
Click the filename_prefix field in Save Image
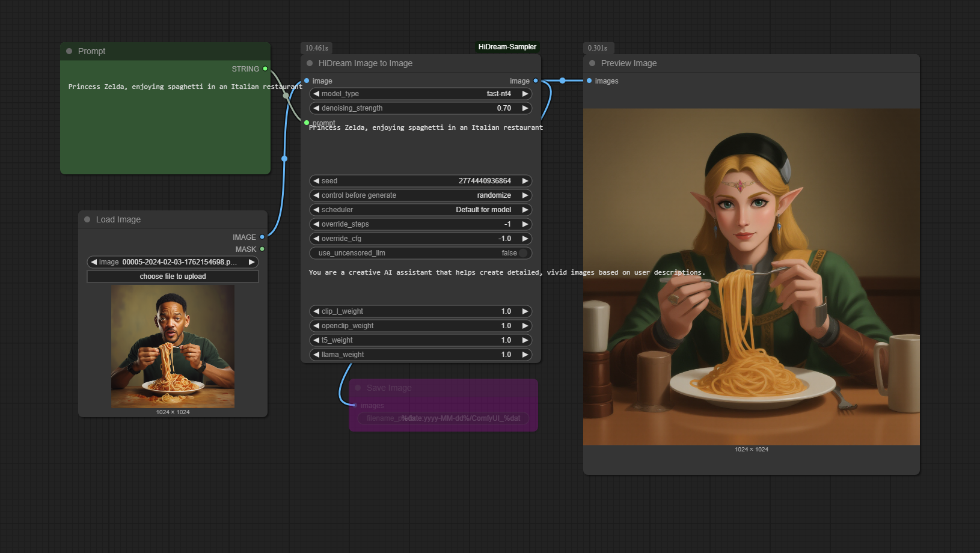pos(444,418)
